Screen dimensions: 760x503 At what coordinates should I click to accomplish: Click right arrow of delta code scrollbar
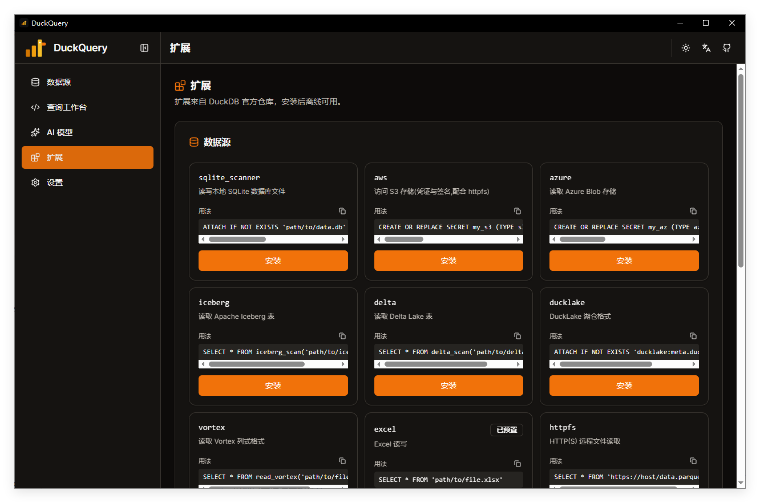click(x=519, y=364)
